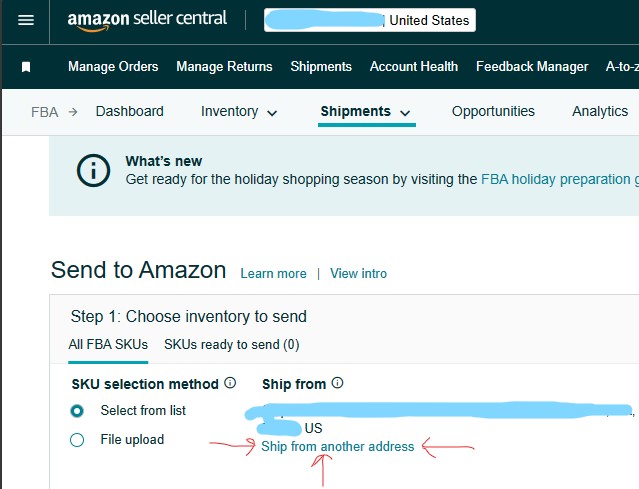639x489 pixels.
Task: Open the FBA holiday preparation link
Action: coord(560,179)
